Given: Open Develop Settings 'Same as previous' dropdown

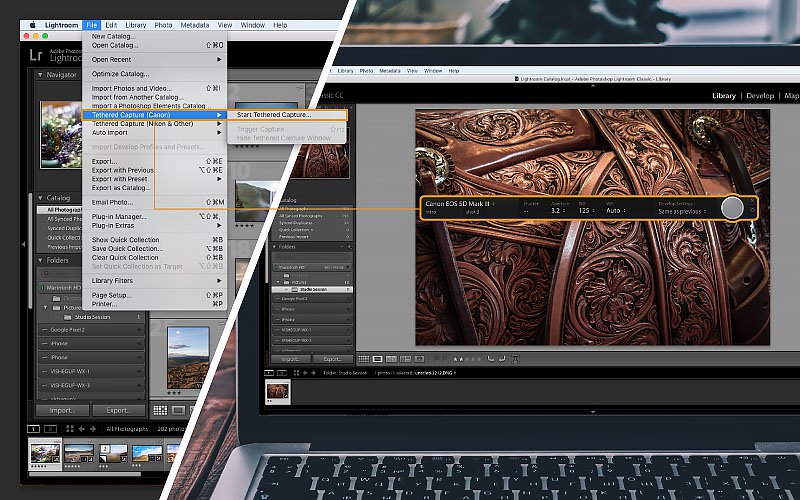Looking at the screenshot, I should pos(683,211).
